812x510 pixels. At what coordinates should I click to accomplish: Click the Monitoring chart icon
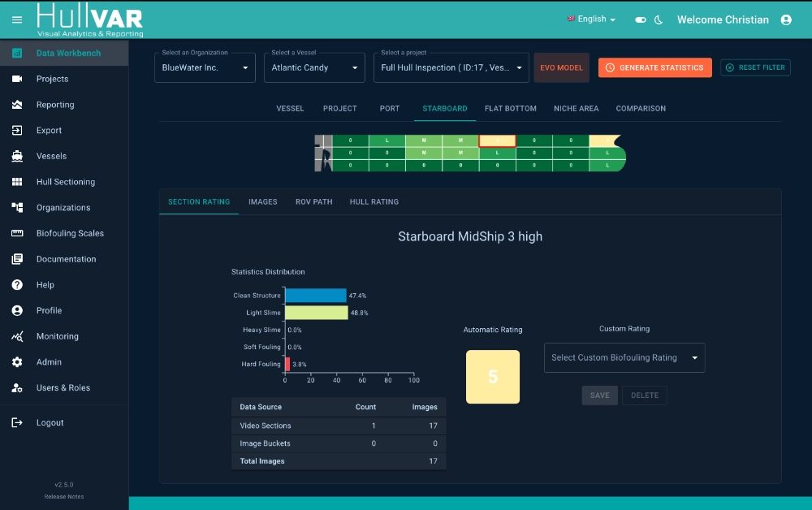point(17,336)
